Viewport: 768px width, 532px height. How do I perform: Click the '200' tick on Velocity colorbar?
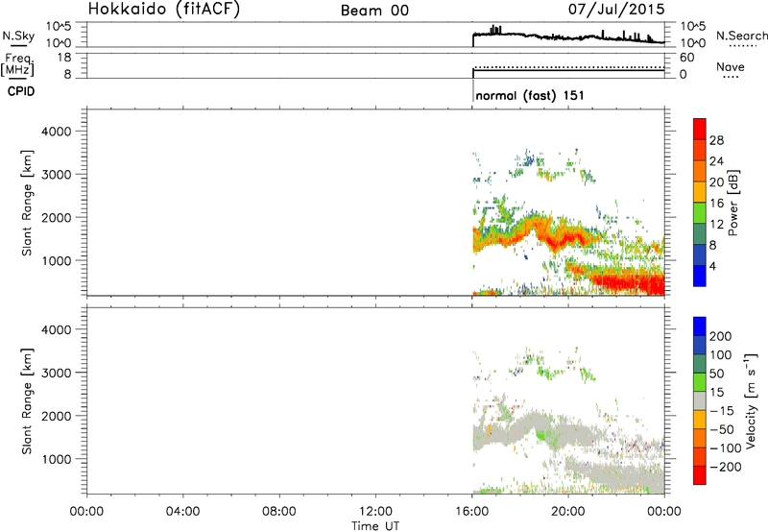[x=721, y=336]
